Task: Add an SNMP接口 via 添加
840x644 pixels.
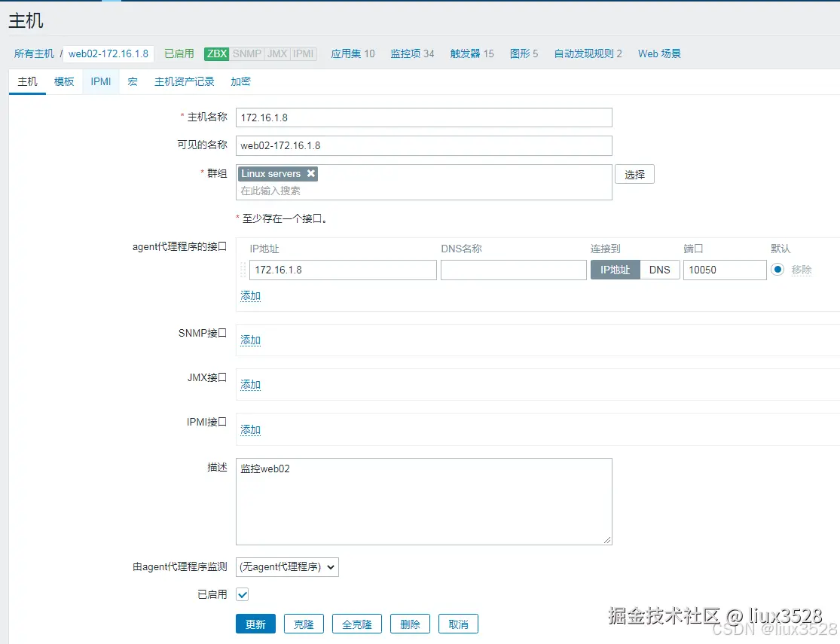Action: (x=250, y=340)
